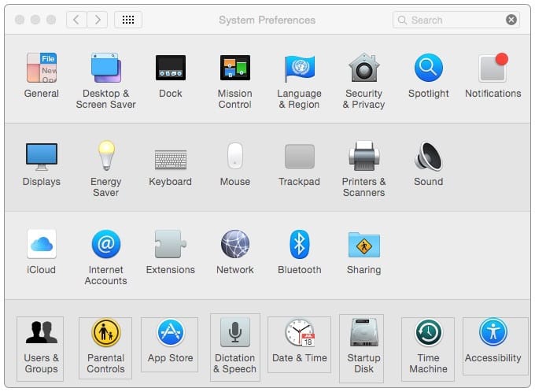Open Spotlight preferences
The image size is (535, 392).
(x=429, y=68)
